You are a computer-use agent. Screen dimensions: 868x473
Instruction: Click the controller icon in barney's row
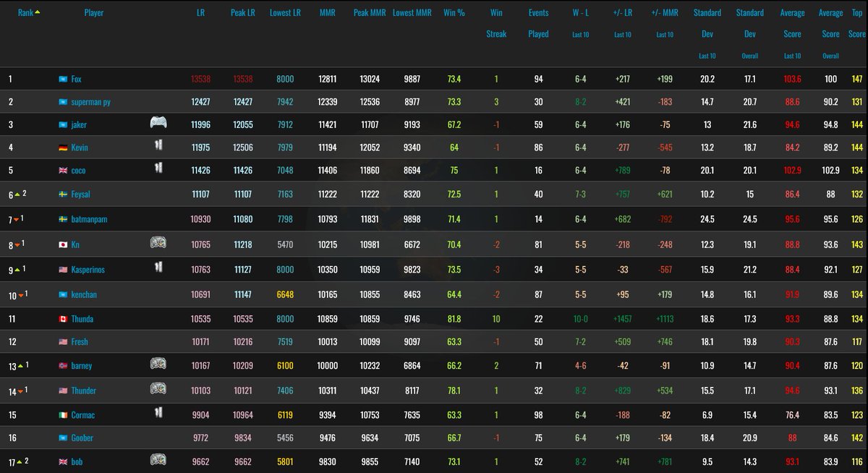[x=158, y=363]
